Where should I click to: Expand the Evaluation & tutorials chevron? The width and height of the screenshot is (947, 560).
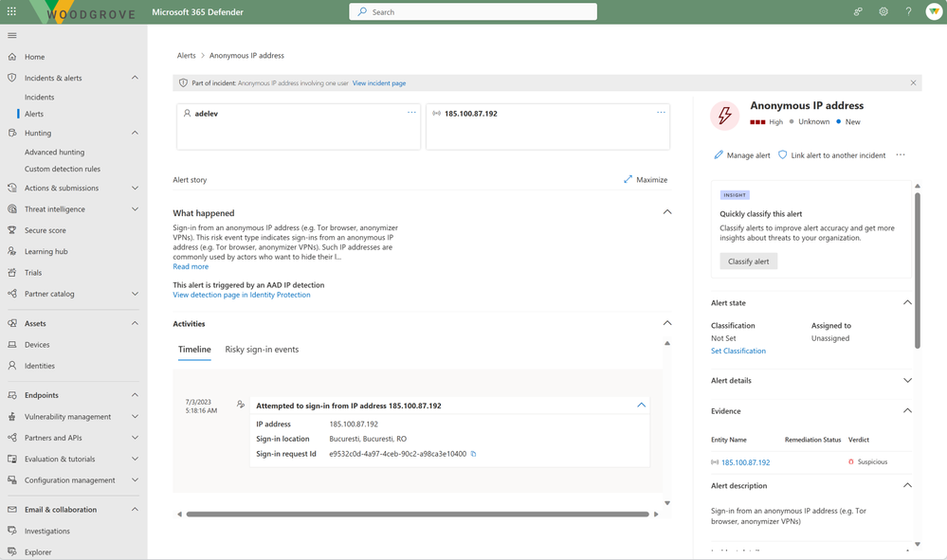pyautogui.click(x=135, y=459)
